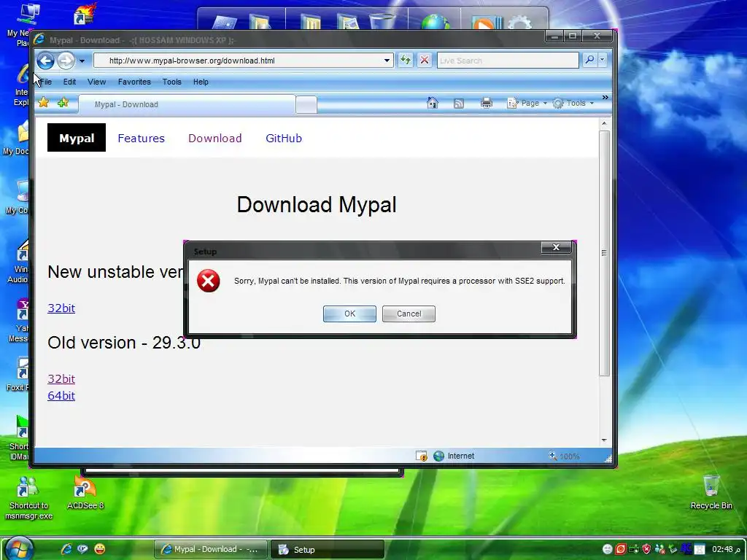The image size is (747, 560).
Task: Click the system tray clock showing 02:48
Action: [723, 549]
